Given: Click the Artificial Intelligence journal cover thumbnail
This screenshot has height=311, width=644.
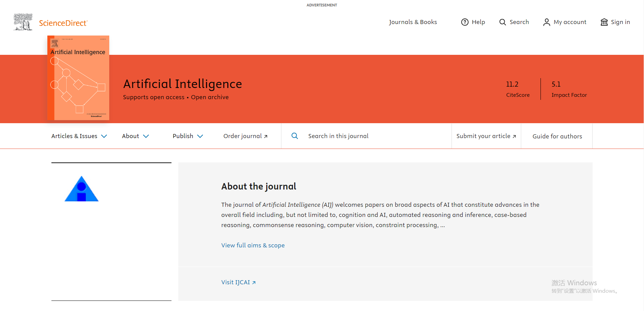Looking at the screenshot, I should (78, 78).
